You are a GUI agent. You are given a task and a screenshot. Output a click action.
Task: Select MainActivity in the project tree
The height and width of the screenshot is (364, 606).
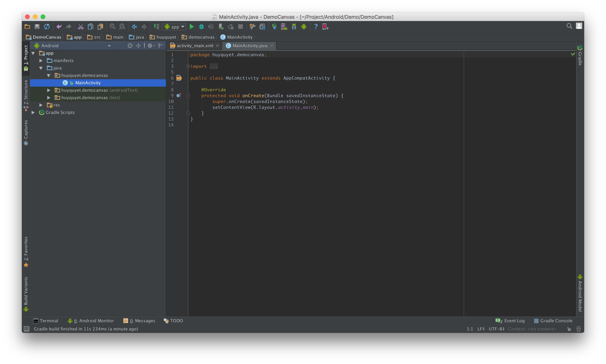tap(88, 83)
